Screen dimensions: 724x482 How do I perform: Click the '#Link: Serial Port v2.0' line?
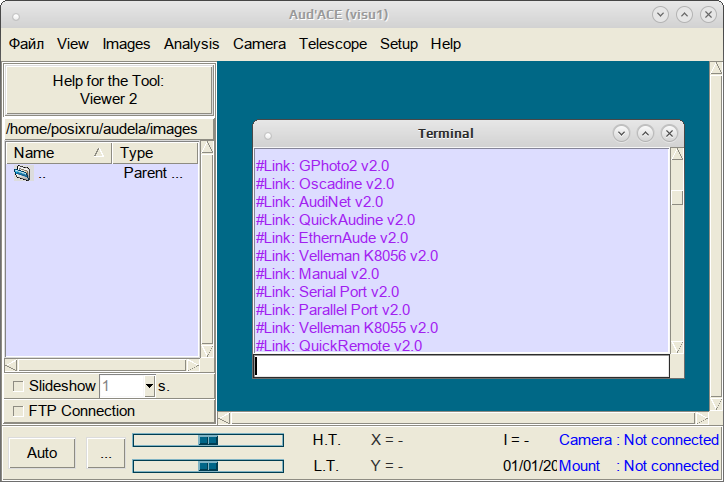click(x=327, y=292)
